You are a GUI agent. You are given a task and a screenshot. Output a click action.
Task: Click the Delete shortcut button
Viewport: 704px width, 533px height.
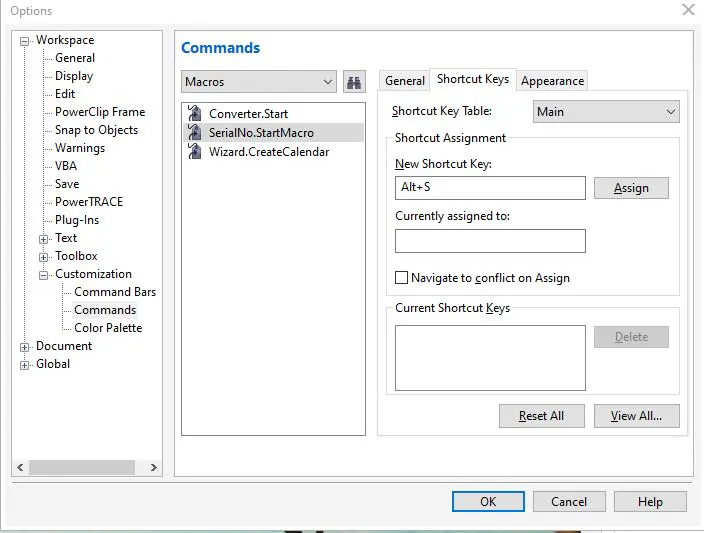[631, 337]
